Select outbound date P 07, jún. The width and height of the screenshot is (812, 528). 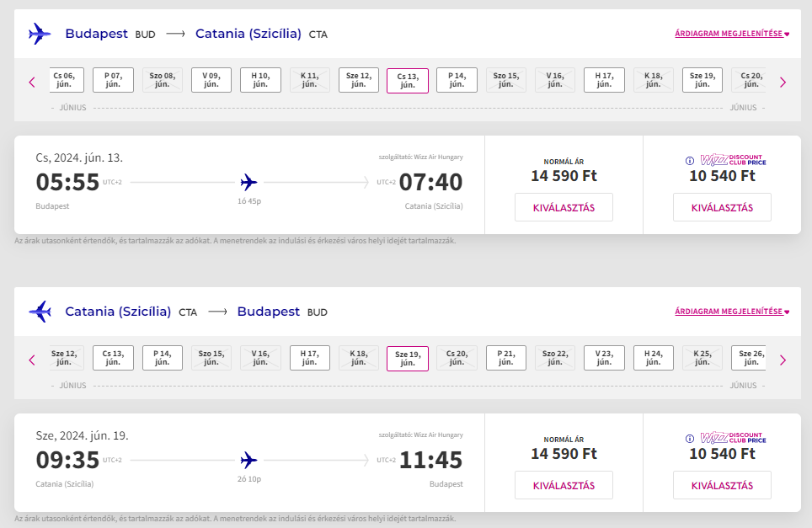coord(113,80)
